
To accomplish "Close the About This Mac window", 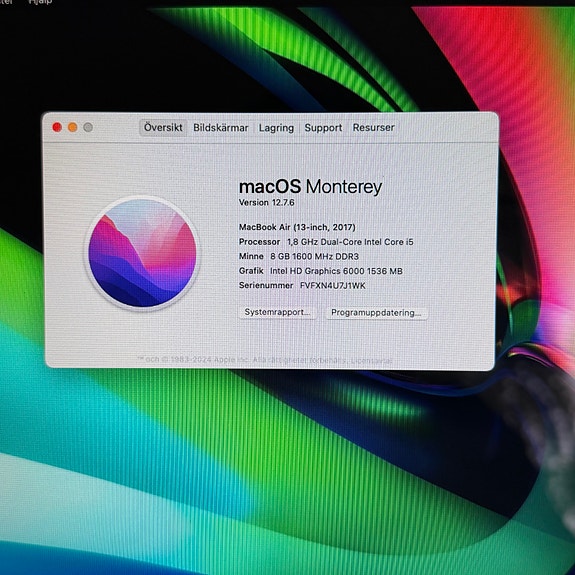I will (57, 127).
